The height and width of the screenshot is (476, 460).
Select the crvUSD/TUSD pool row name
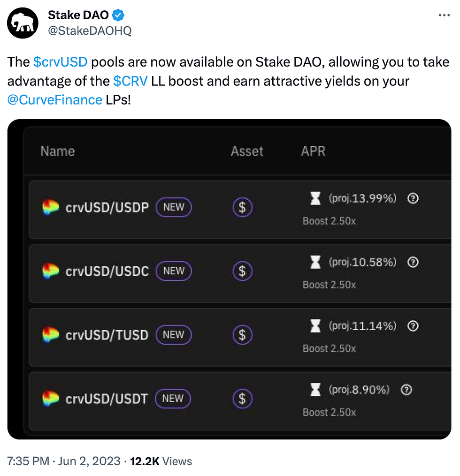point(107,335)
